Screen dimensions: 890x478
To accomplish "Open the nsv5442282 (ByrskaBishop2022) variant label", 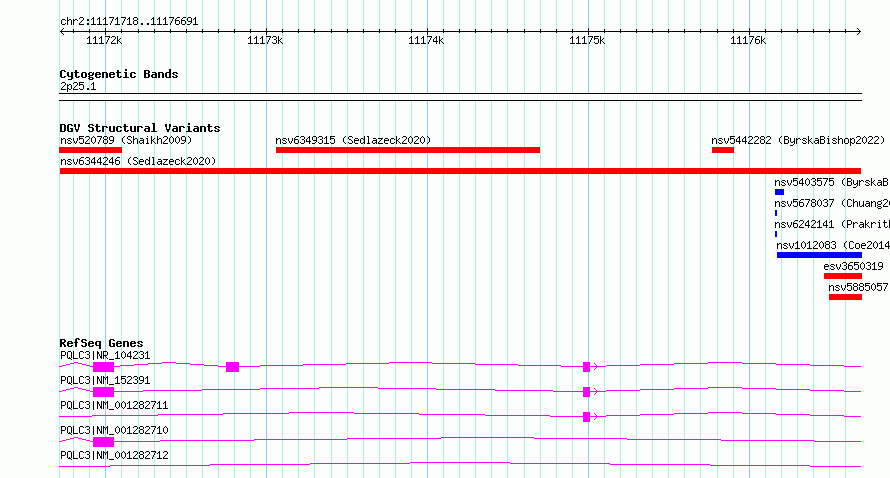I will pos(797,140).
